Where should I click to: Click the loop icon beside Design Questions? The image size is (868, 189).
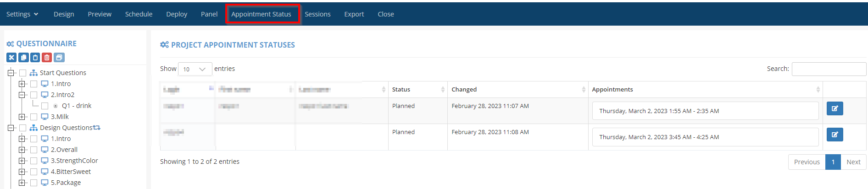click(x=97, y=128)
